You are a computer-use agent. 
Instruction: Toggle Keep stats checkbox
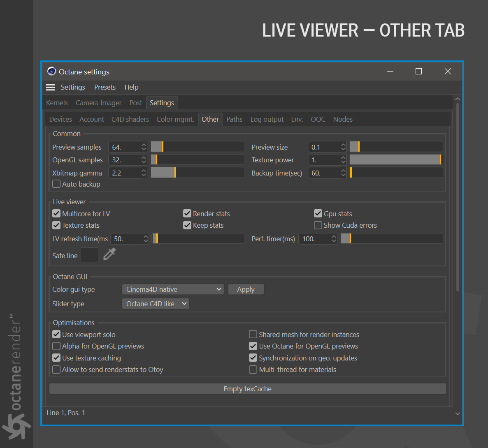pos(187,225)
